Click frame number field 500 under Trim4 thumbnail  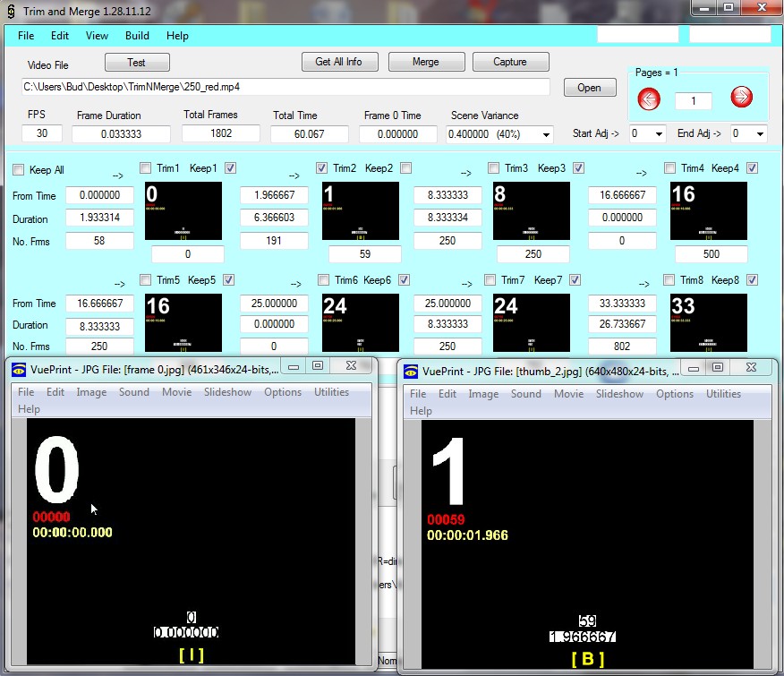(x=711, y=254)
